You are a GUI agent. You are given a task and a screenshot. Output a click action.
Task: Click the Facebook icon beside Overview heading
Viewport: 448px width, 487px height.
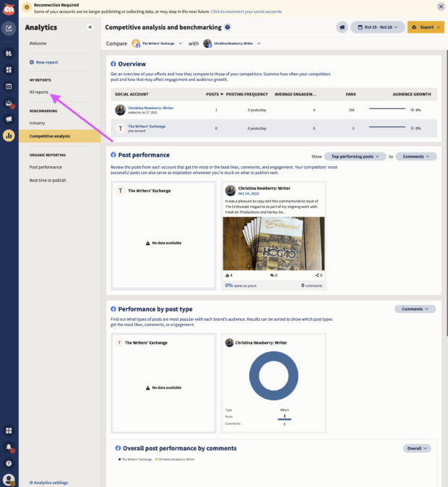(113, 64)
